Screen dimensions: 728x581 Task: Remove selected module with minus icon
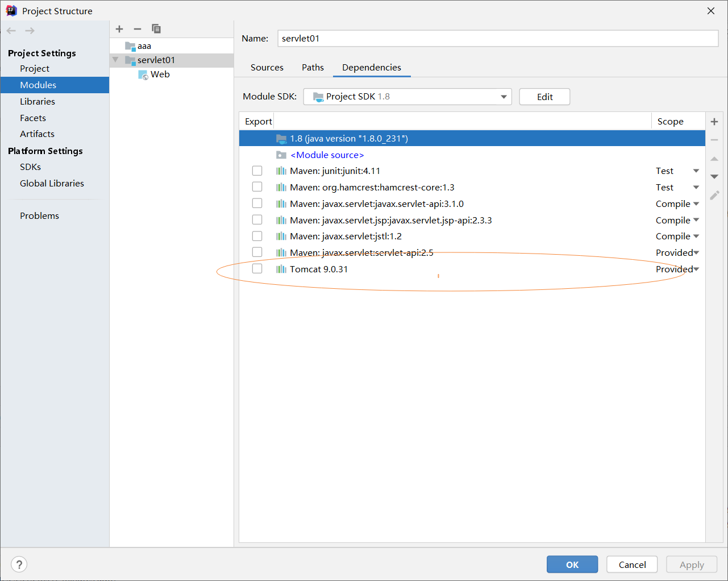(x=138, y=29)
